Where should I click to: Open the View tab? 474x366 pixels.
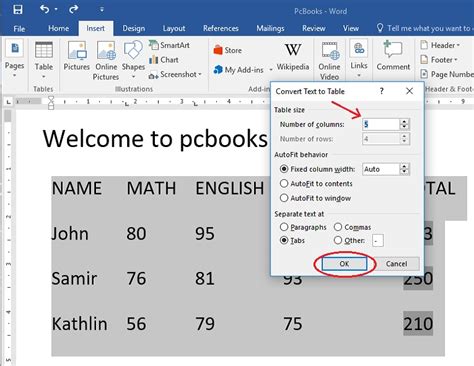point(351,29)
